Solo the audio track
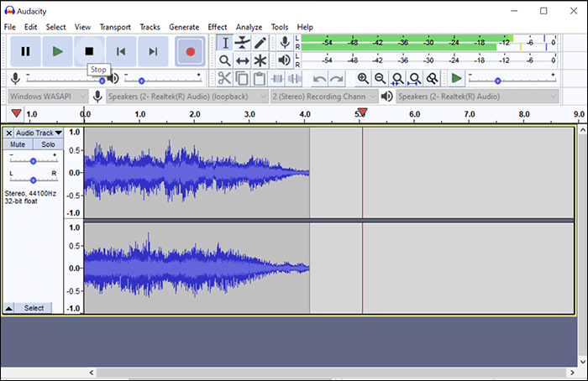 (48, 145)
